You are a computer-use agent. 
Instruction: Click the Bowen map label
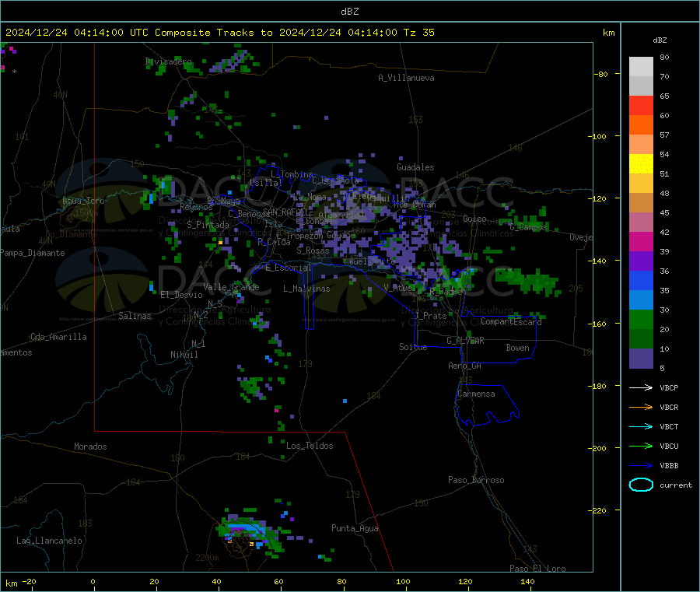click(517, 348)
